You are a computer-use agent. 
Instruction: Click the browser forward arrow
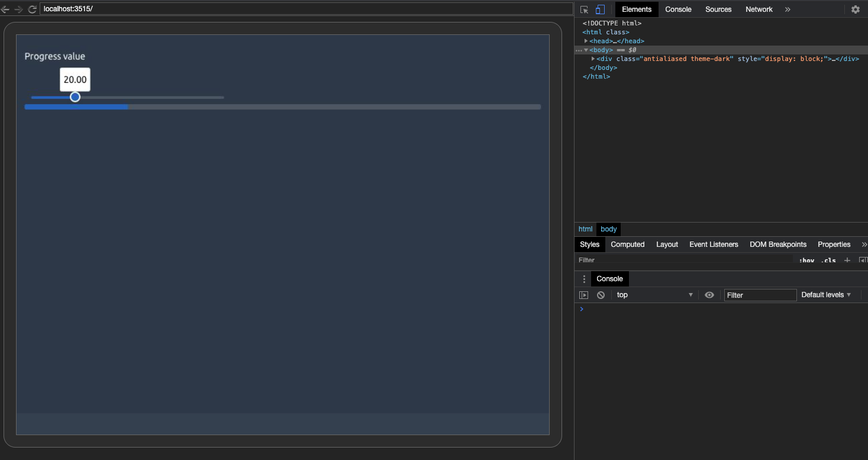(18, 9)
